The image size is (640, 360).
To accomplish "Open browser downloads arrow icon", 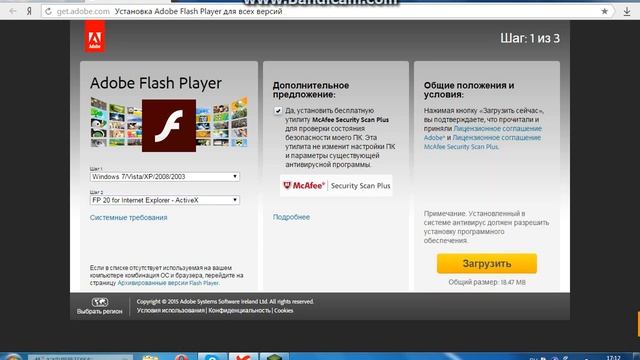I will pos(627,11).
